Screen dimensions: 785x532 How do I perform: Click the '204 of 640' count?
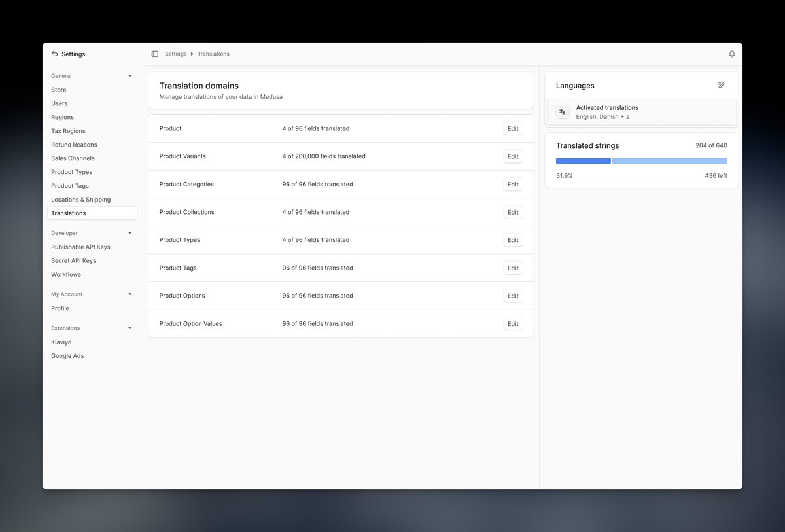(711, 145)
